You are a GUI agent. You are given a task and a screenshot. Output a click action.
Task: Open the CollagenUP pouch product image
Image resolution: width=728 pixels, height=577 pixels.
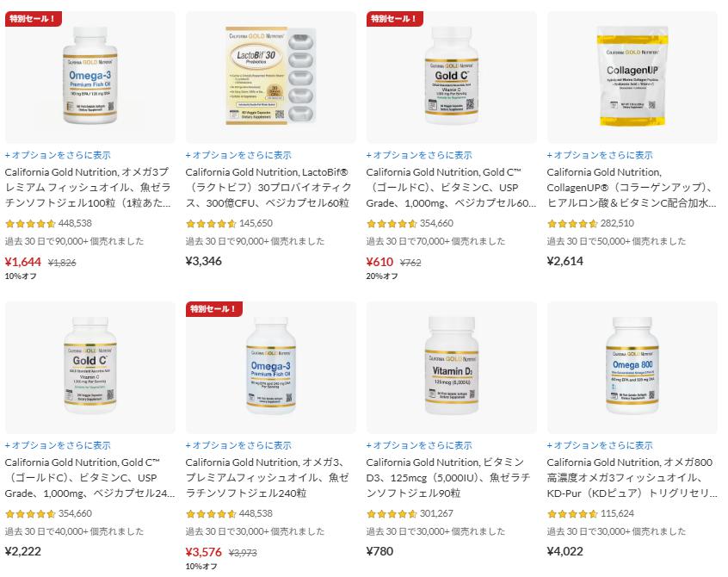[x=632, y=78]
